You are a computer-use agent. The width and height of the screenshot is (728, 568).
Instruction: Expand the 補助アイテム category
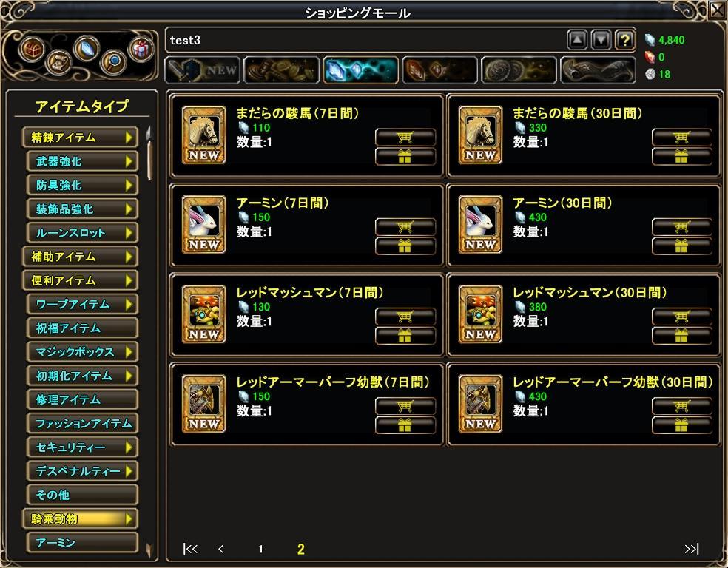pyautogui.click(x=80, y=257)
